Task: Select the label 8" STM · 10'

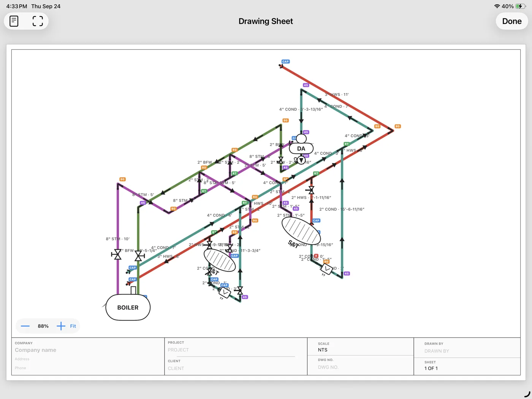Action: (x=117, y=239)
